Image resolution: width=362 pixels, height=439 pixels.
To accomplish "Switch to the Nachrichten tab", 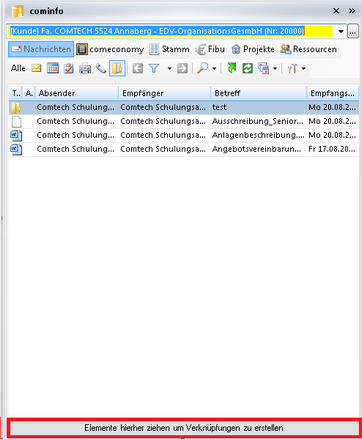I will click(41, 49).
